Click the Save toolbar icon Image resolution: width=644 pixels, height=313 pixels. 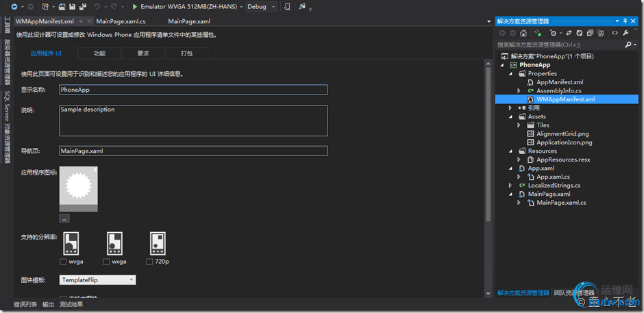click(x=73, y=7)
